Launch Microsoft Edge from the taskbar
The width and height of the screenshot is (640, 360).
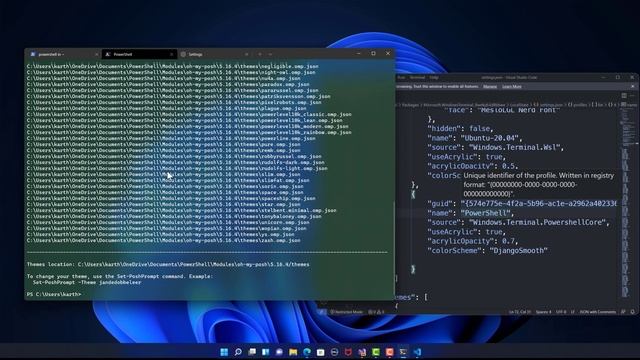pyautogui.click(x=307, y=352)
